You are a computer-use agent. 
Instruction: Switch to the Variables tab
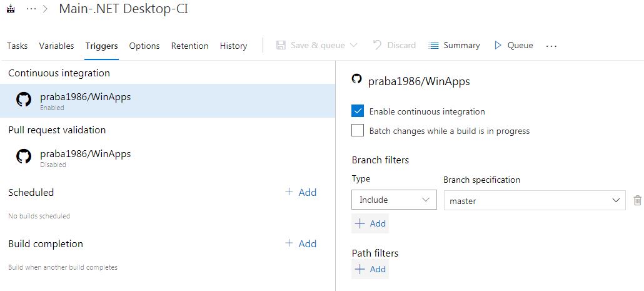point(57,46)
